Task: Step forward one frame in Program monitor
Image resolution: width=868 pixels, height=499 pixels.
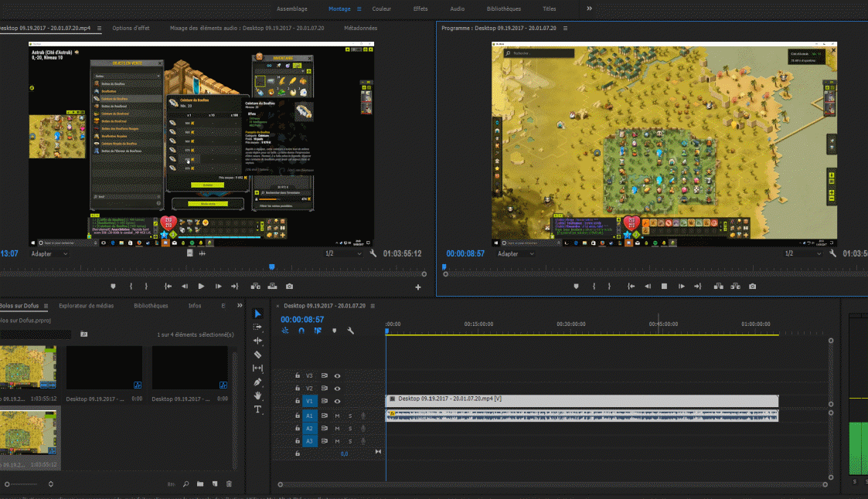Action: (682, 286)
